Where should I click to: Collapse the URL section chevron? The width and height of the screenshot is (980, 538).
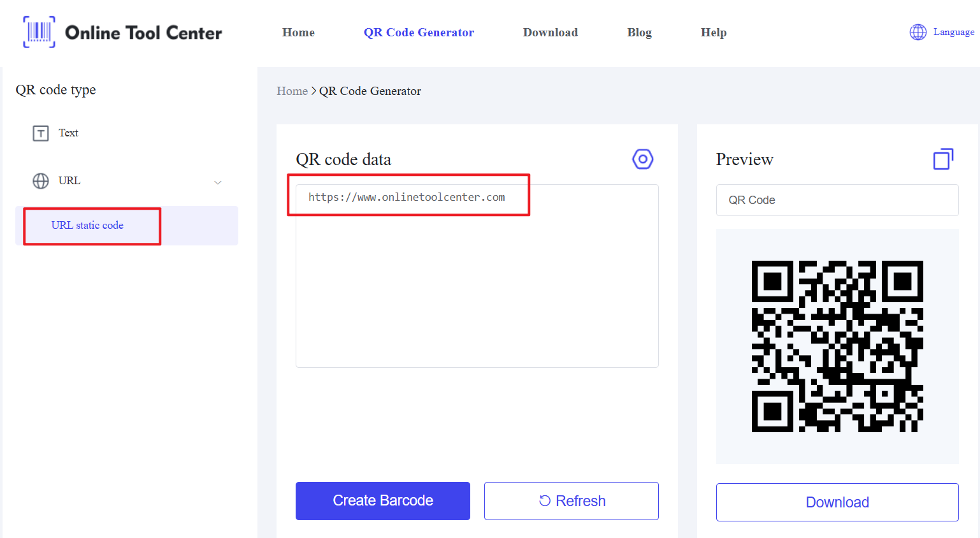tap(218, 182)
